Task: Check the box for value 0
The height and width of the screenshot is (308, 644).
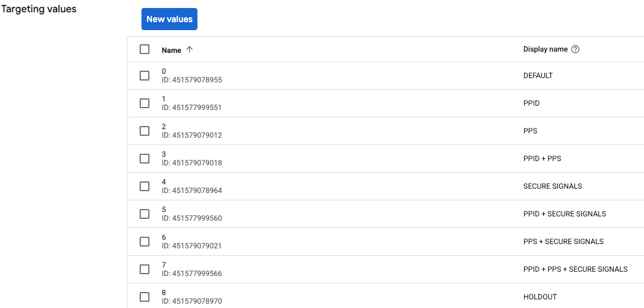Action: pos(145,76)
